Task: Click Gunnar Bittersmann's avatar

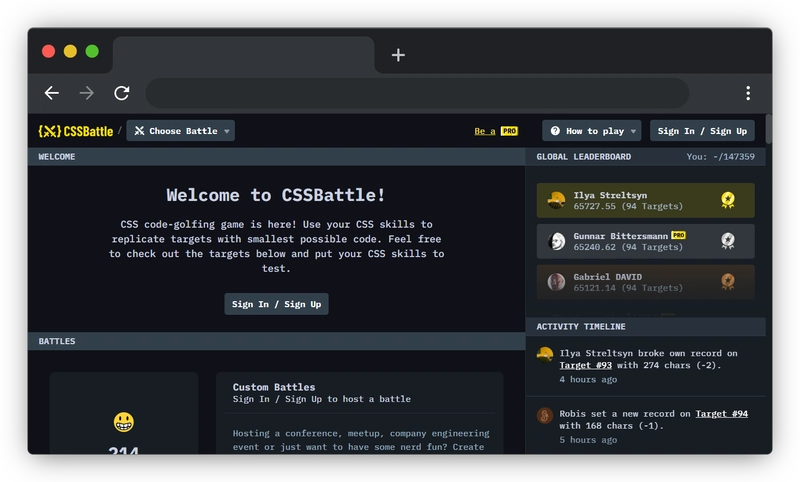Action: coord(556,241)
